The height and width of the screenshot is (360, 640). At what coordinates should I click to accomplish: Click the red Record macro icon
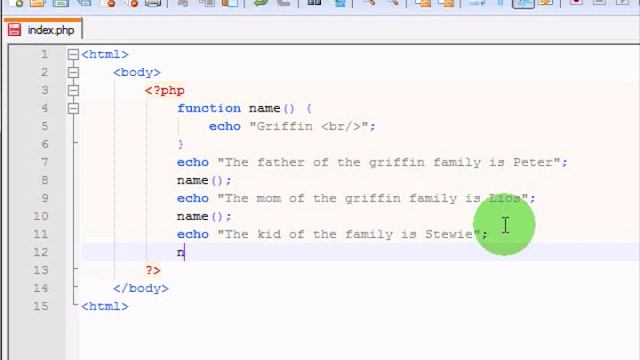tap(576, 3)
